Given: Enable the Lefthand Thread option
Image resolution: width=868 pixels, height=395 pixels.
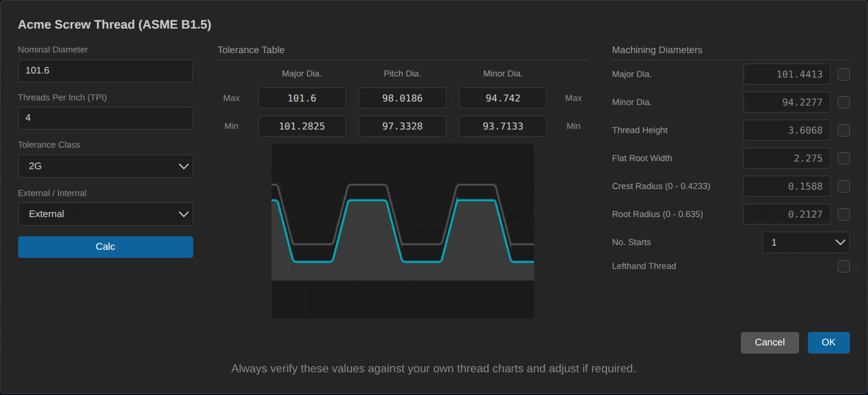Looking at the screenshot, I should tap(843, 267).
